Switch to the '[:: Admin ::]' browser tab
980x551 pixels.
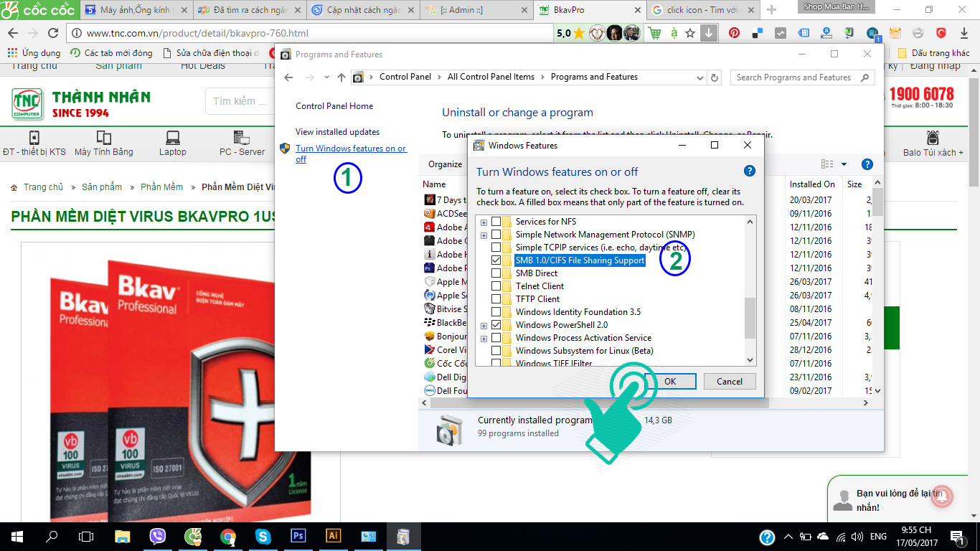[474, 10]
